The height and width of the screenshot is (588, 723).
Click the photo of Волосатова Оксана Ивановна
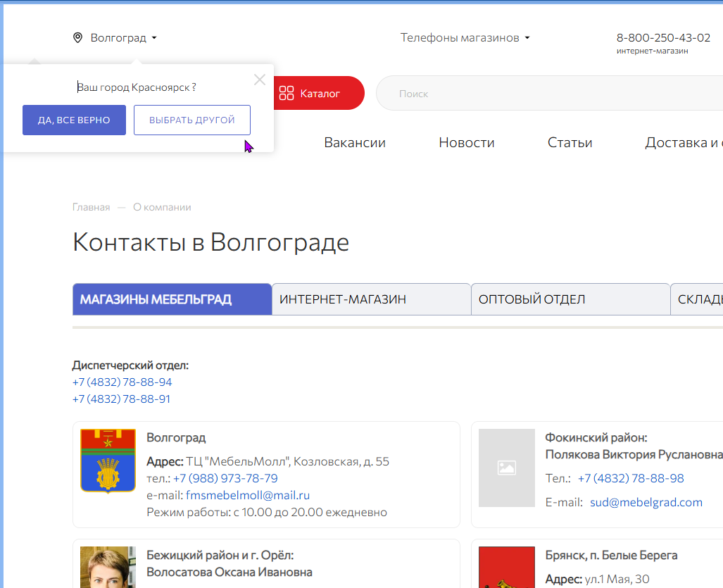(108, 568)
